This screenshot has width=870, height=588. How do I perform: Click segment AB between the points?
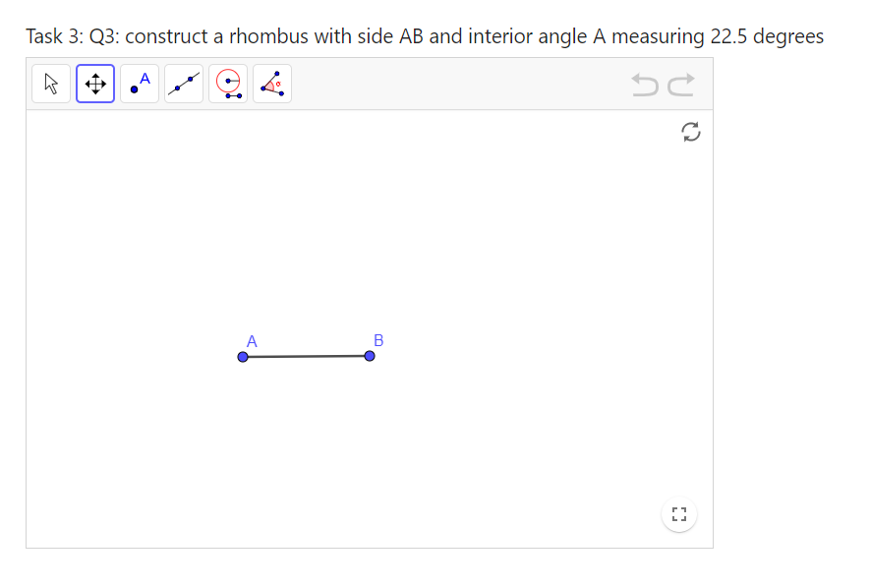coord(306,356)
